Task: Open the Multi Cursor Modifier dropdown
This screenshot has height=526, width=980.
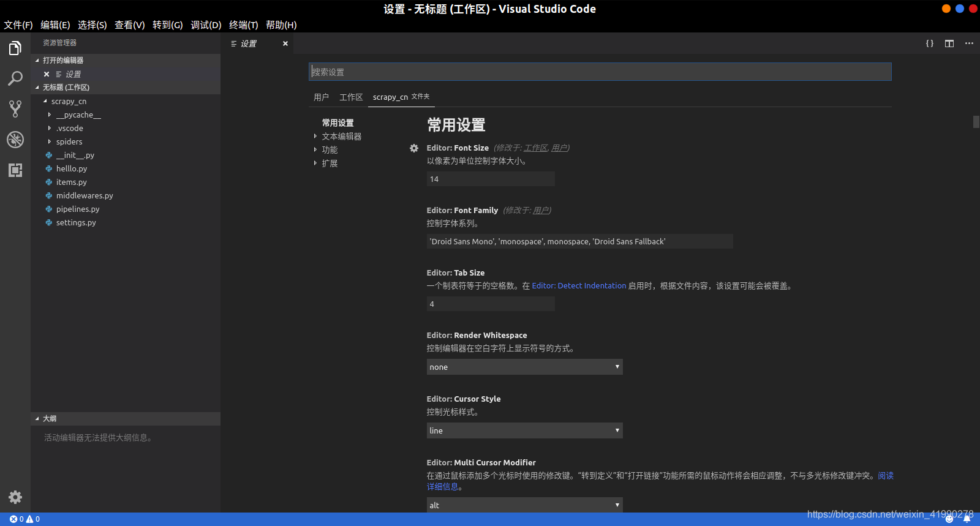Action: pos(524,505)
